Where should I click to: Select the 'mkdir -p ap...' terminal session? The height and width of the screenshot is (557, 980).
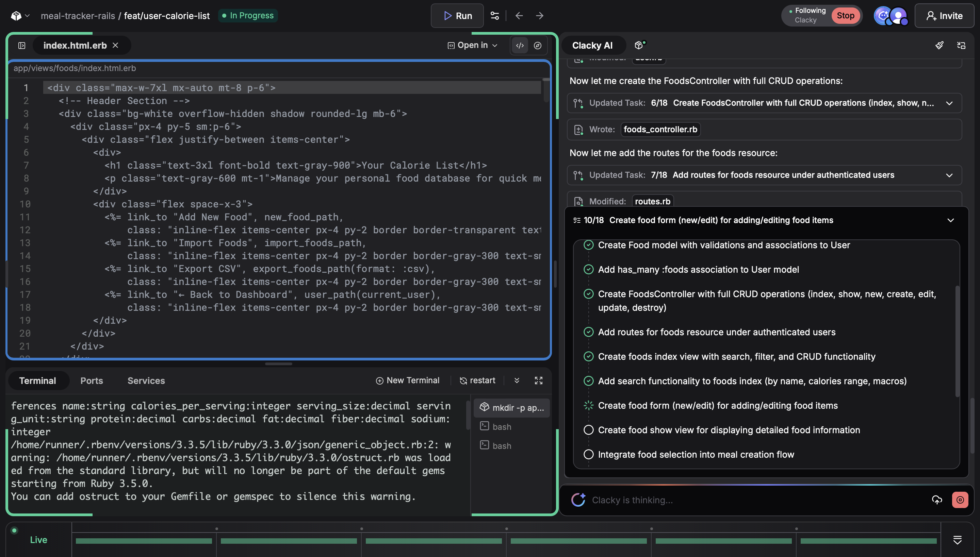point(511,408)
